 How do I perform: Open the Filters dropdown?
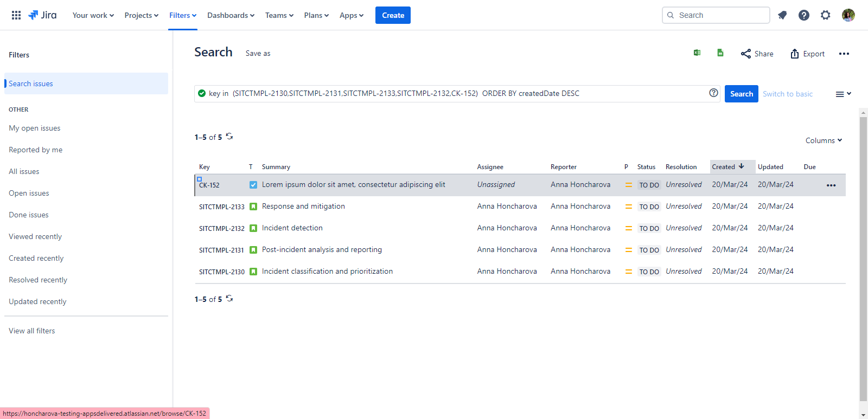point(183,15)
